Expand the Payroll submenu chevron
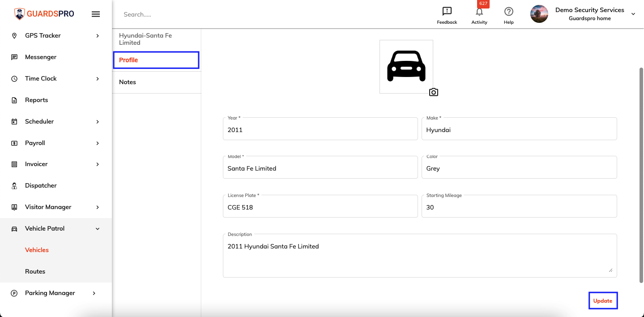This screenshot has width=644, height=317. point(98,143)
